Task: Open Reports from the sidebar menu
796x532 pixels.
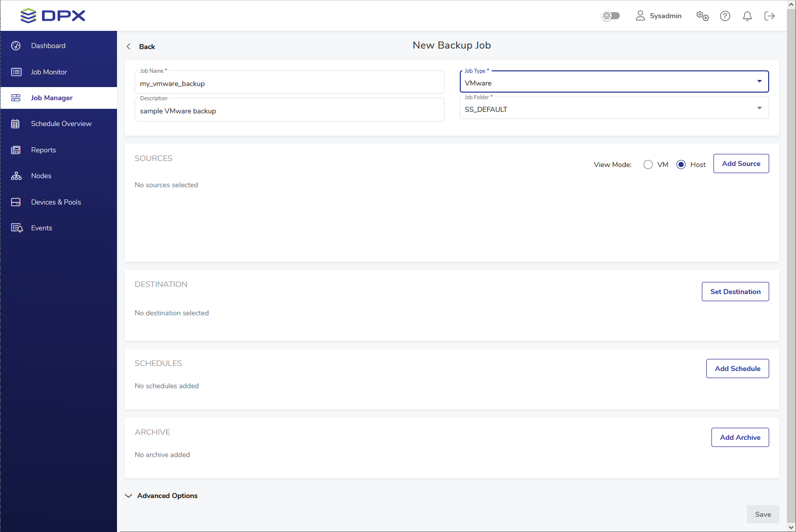Action: [x=44, y=150]
